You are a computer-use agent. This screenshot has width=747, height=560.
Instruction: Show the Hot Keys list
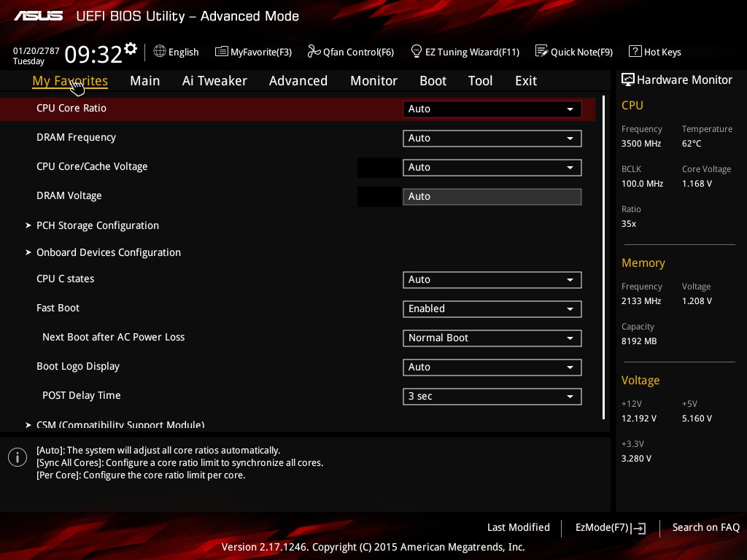pyautogui.click(x=655, y=52)
